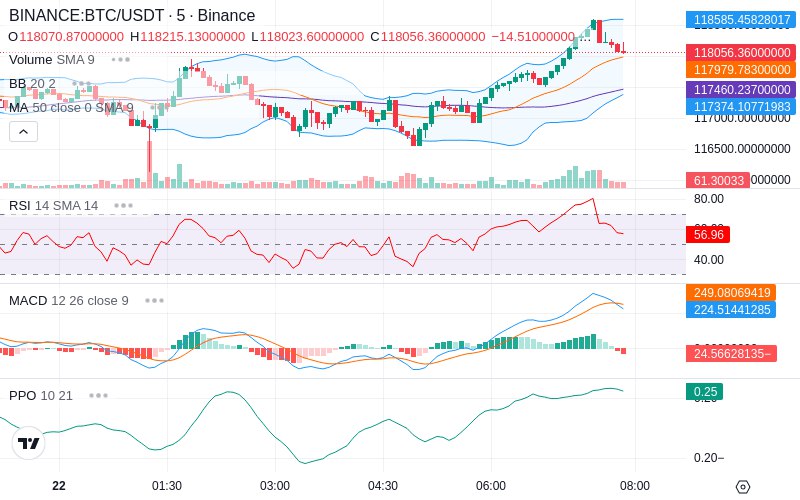Click the orange 117979.78300000 price label
The height and width of the screenshot is (500, 800).
click(x=741, y=70)
